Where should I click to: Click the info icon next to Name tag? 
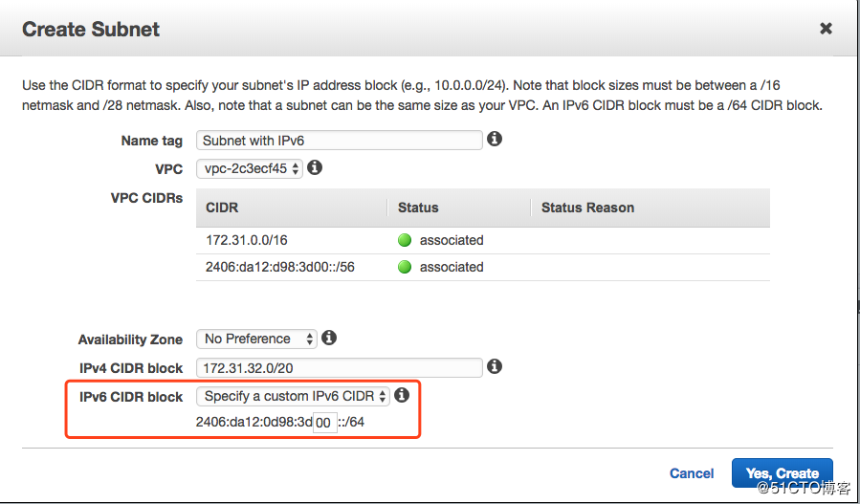(495, 140)
